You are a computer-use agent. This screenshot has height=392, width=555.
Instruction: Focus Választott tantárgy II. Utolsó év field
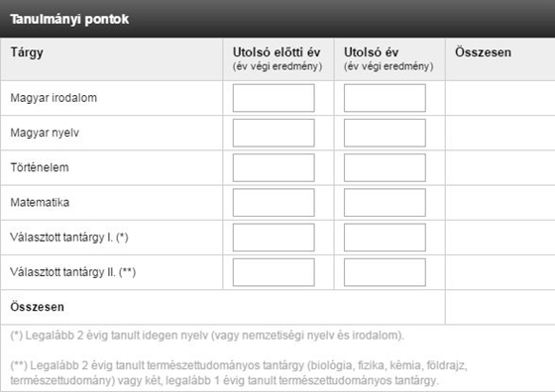[385, 272]
